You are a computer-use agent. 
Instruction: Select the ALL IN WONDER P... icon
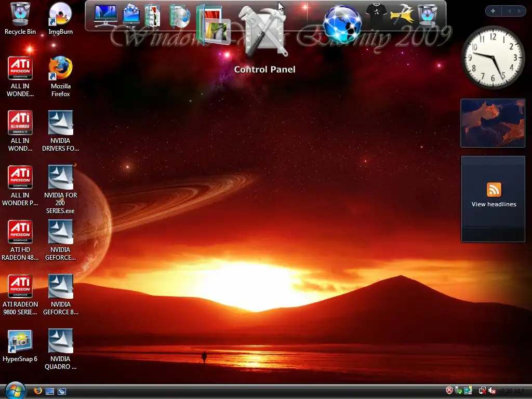pyautogui.click(x=20, y=185)
